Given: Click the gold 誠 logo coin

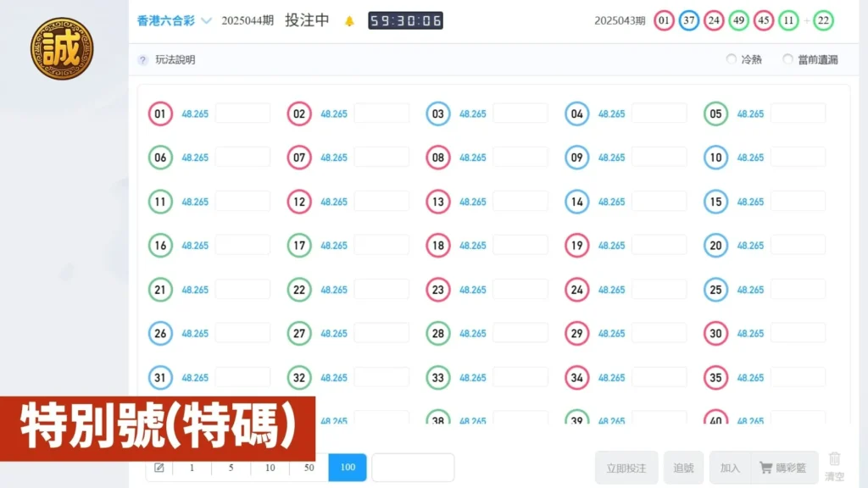Looking at the screenshot, I should tap(62, 48).
